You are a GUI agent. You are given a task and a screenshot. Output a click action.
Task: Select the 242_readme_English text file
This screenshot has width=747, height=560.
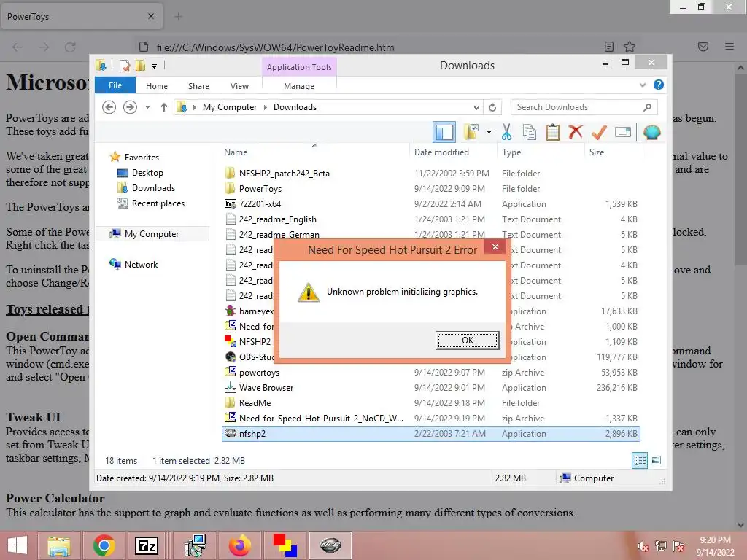tap(430, 219)
